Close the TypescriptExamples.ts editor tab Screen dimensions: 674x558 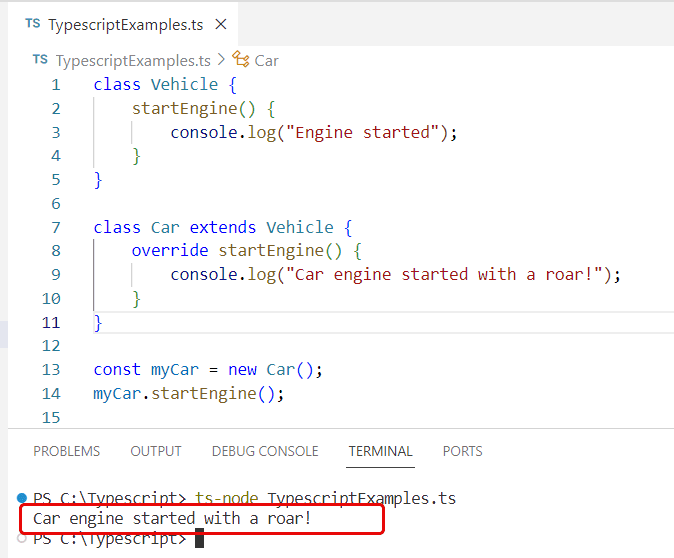(x=221, y=25)
